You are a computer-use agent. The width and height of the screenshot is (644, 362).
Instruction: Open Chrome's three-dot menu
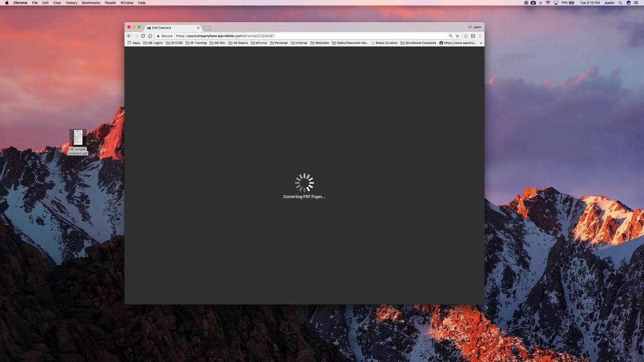pyautogui.click(x=480, y=36)
